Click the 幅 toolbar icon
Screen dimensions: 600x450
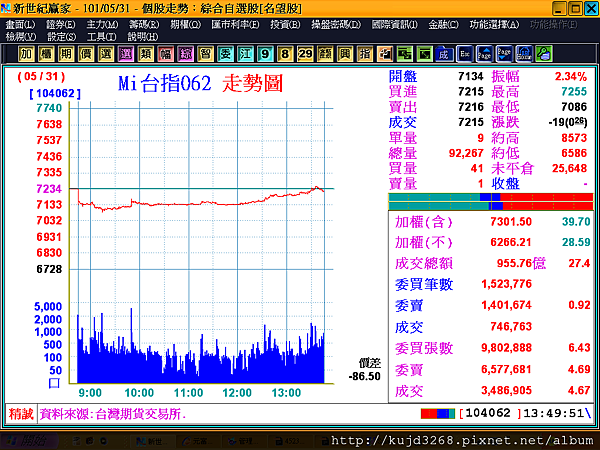pos(165,54)
